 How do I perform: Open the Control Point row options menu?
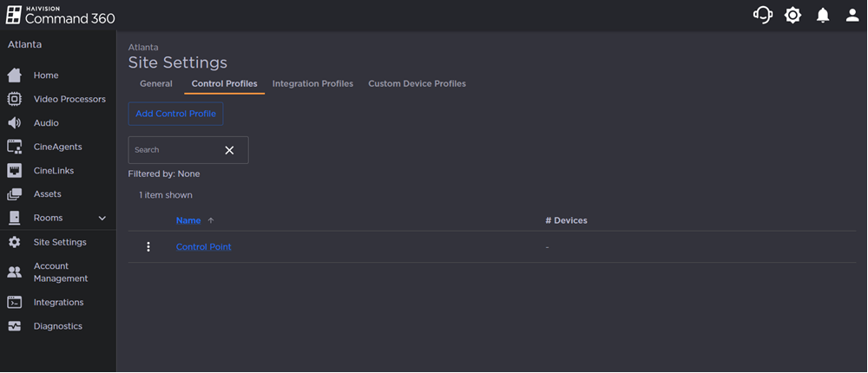point(148,247)
